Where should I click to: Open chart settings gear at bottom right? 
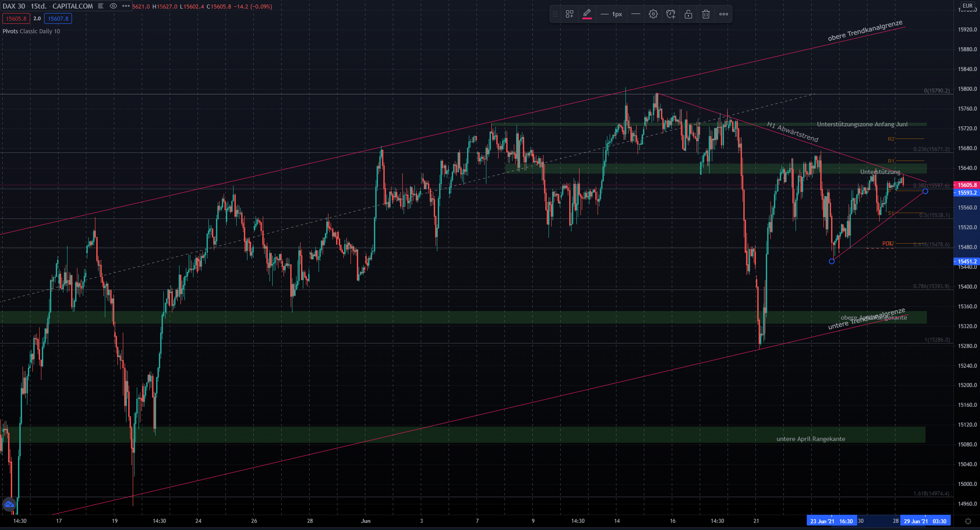pyautogui.click(x=968, y=521)
